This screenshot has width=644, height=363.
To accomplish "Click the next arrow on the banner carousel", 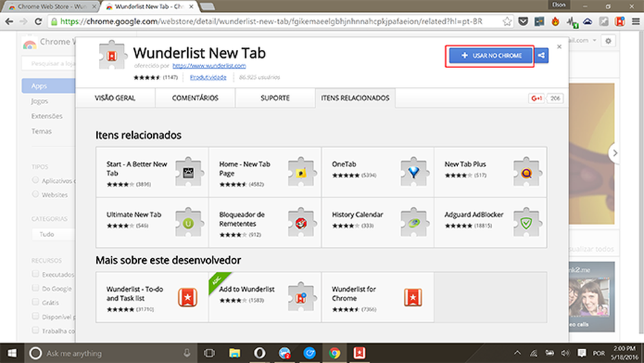I will coord(615,153).
